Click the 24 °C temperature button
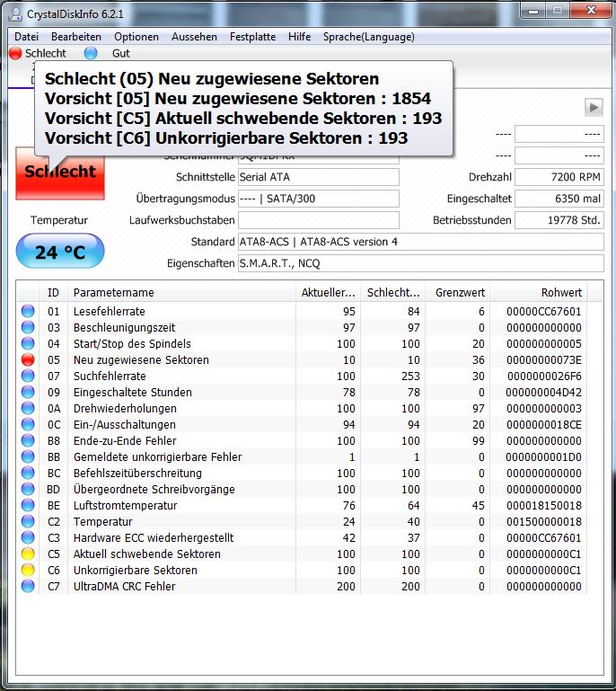Viewport: 616px width, 691px height. pos(60,252)
